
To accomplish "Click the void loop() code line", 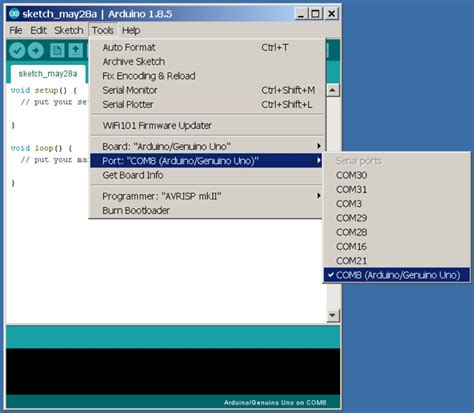I will coord(41,148).
